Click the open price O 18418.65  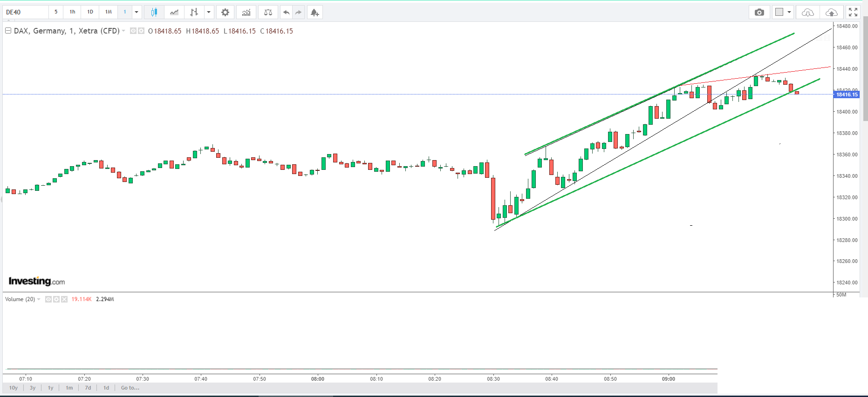[x=164, y=31]
